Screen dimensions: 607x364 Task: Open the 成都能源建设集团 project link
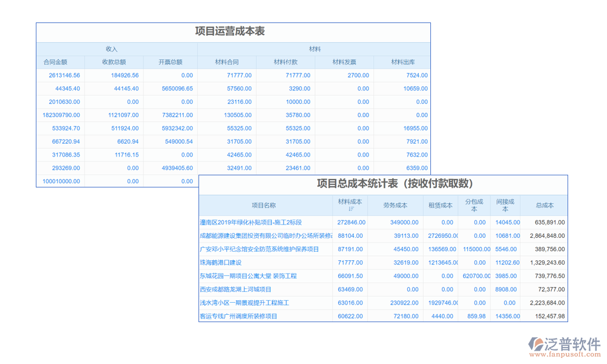[266, 236]
